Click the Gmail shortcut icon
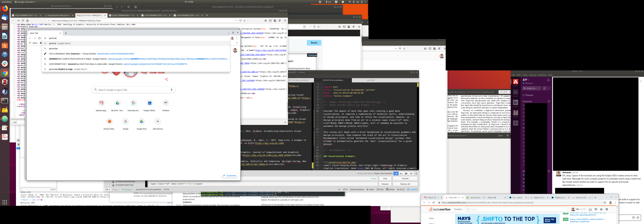 101,103
